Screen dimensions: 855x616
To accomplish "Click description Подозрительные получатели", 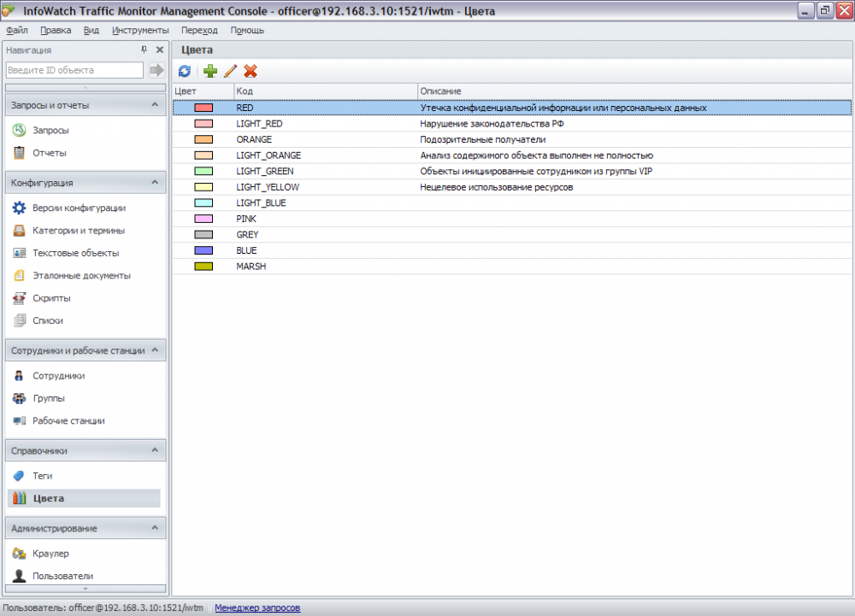I will click(x=482, y=139).
